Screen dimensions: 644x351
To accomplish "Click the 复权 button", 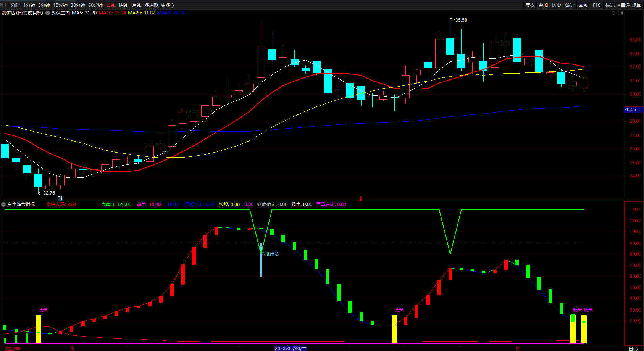I will click(530, 5).
